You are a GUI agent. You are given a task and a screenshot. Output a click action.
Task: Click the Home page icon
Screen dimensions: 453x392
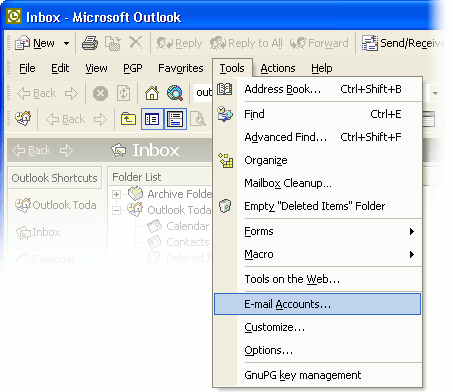tap(152, 93)
